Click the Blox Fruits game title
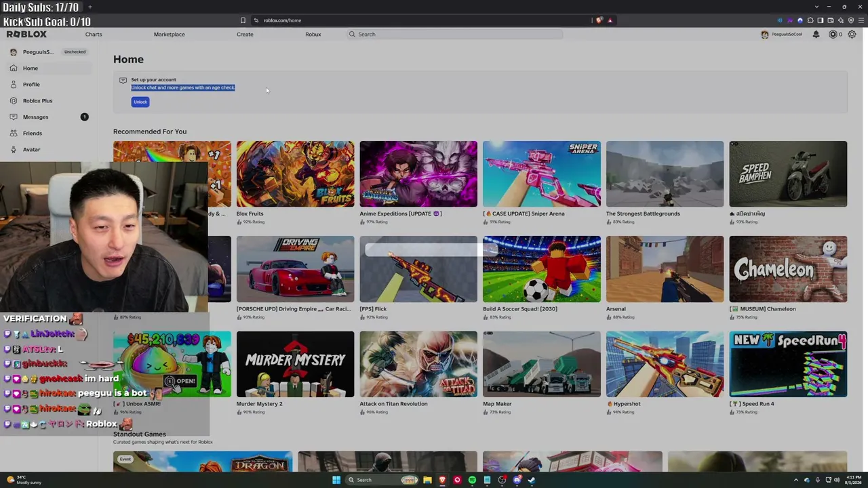Viewport: 868px width, 488px height. pyautogui.click(x=250, y=213)
